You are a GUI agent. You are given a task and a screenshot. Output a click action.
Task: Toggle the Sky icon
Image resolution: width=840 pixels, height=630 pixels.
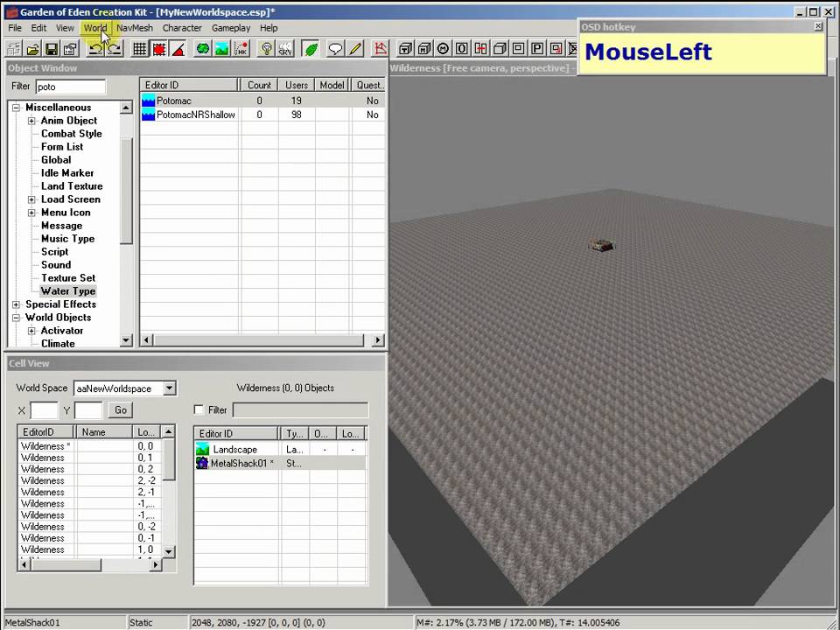coord(285,49)
